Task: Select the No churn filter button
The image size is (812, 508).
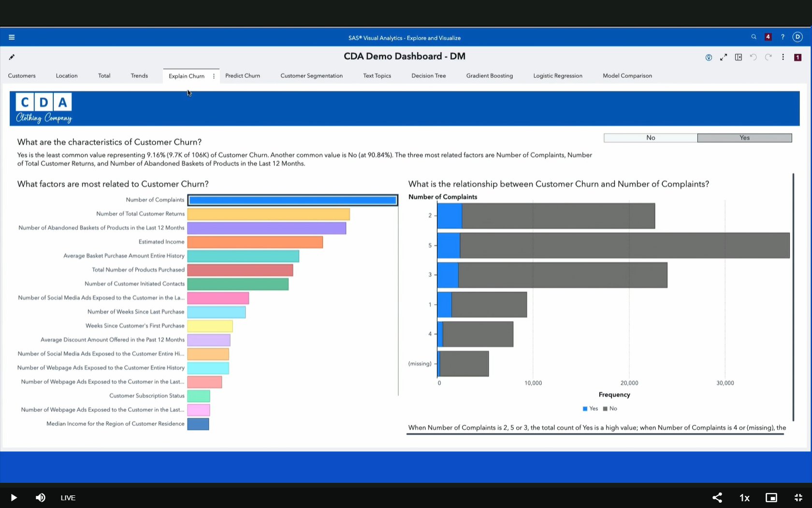Action: click(651, 138)
